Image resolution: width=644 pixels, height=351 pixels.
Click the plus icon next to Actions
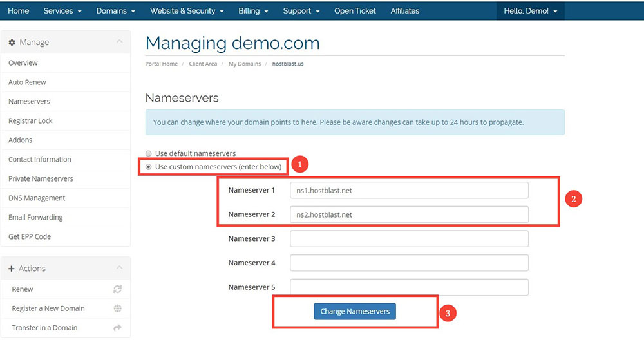(12, 269)
